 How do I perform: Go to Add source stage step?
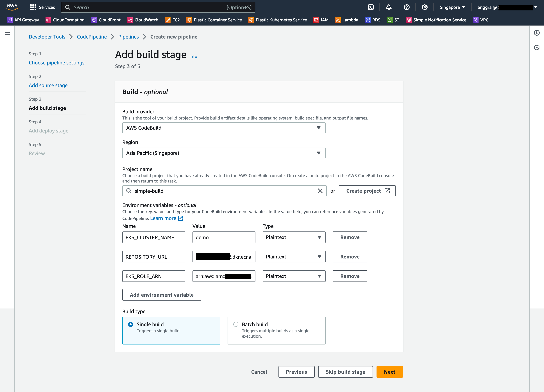(48, 85)
